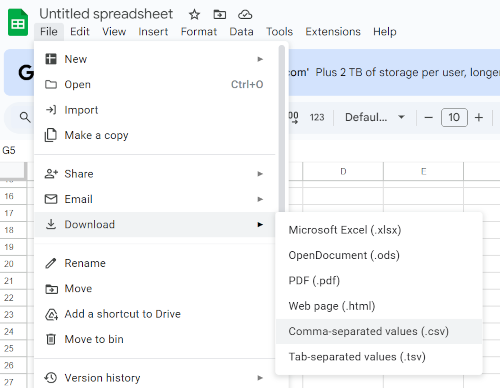Star the Untitled spreadsheet
The width and height of the screenshot is (500, 388).
[194, 15]
